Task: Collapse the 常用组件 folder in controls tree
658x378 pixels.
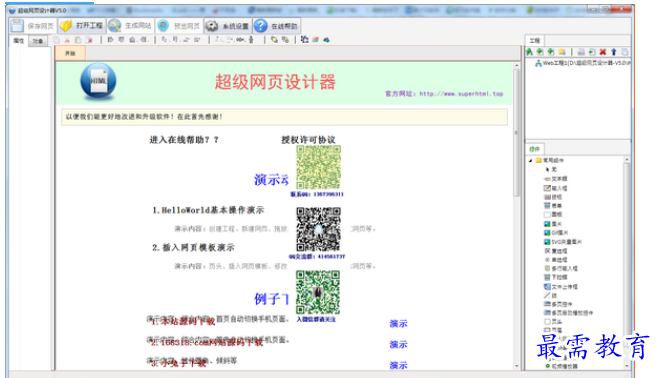Action: click(x=530, y=161)
